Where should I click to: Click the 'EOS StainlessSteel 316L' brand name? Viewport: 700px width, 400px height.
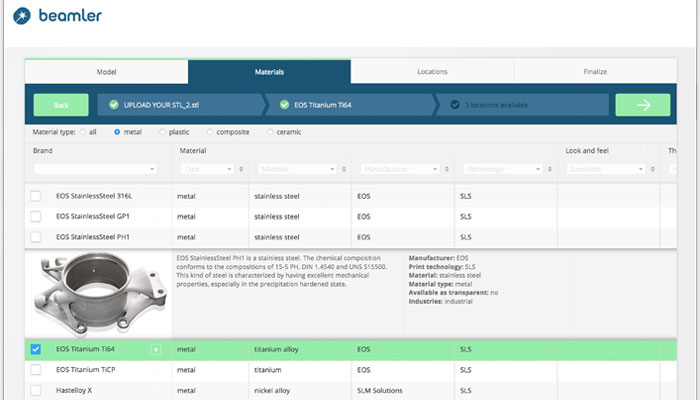pyautogui.click(x=94, y=196)
